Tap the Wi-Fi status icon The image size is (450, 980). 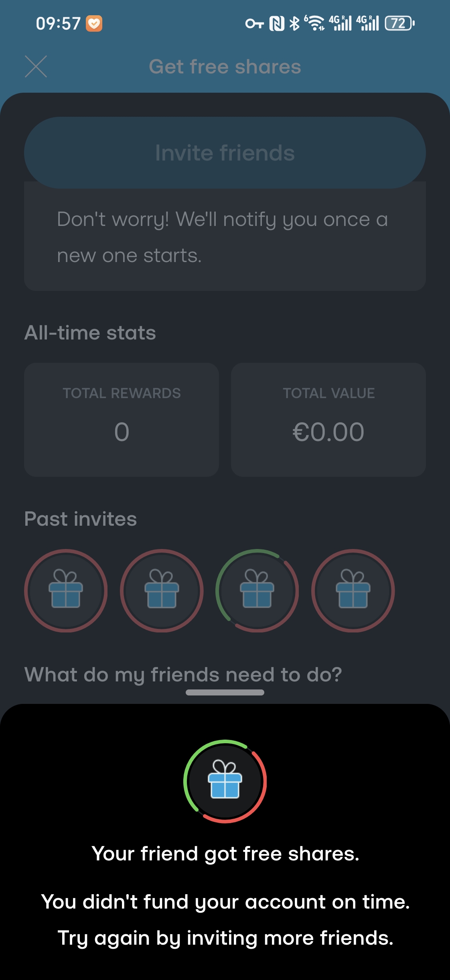click(x=315, y=23)
